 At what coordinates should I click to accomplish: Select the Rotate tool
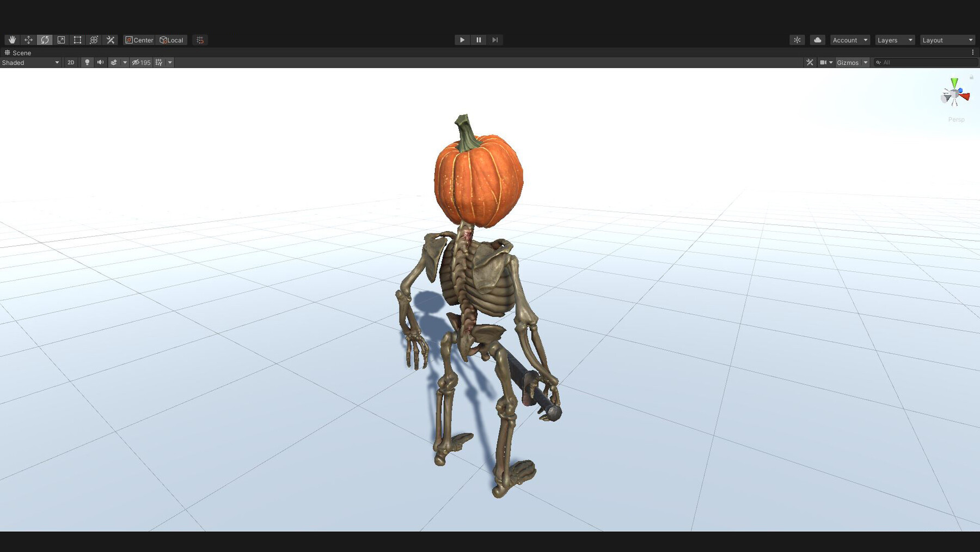45,39
